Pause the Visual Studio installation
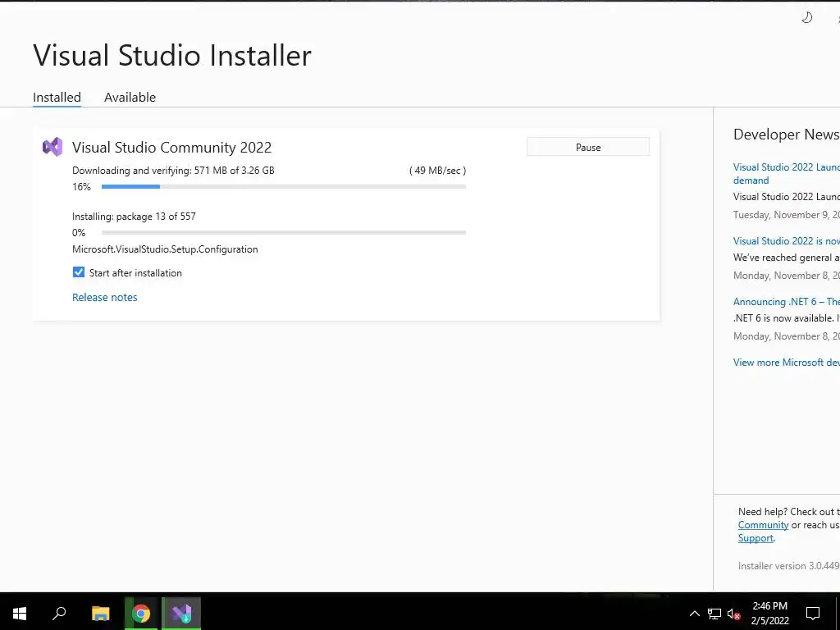Screen dimensions: 840x630 588,148
